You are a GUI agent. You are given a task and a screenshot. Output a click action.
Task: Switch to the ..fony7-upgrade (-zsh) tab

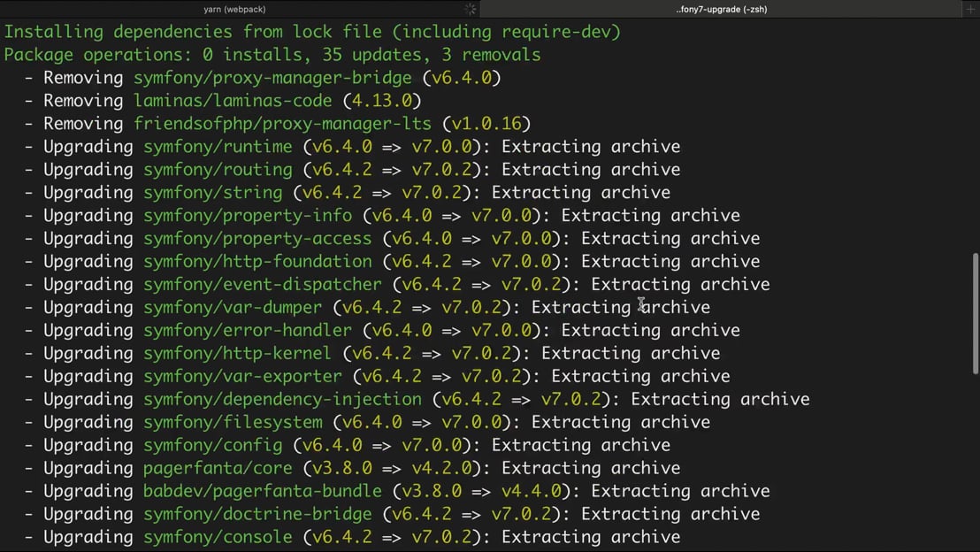[x=721, y=9]
